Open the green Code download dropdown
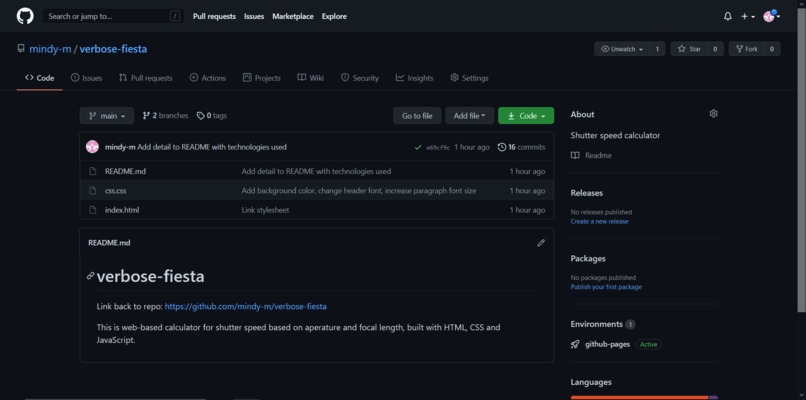 (526, 116)
